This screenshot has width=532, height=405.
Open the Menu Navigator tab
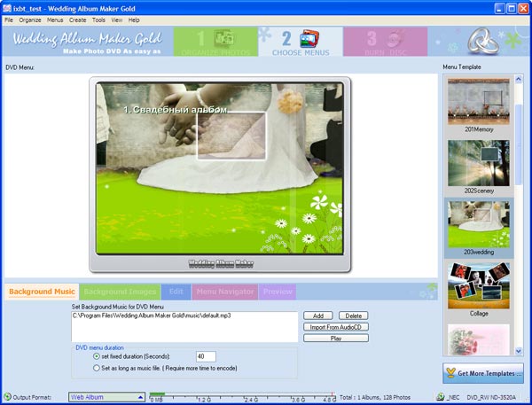point(224,292)
